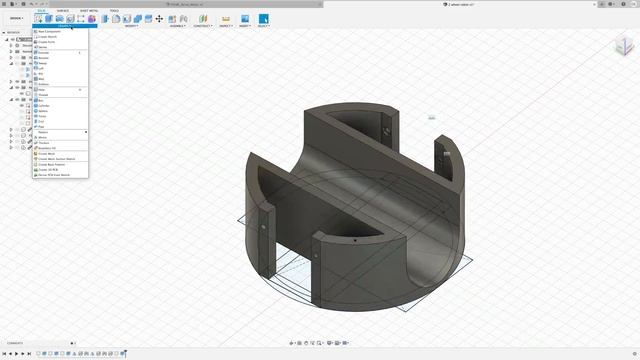Choose Mirror in the Create menu
Screen dimensions: 640x360
coord(60,138)
